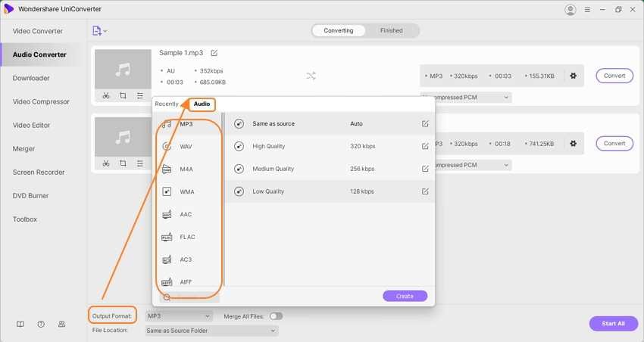Switch to the Finished tab

pyautogui.click(x=391, y=31)
